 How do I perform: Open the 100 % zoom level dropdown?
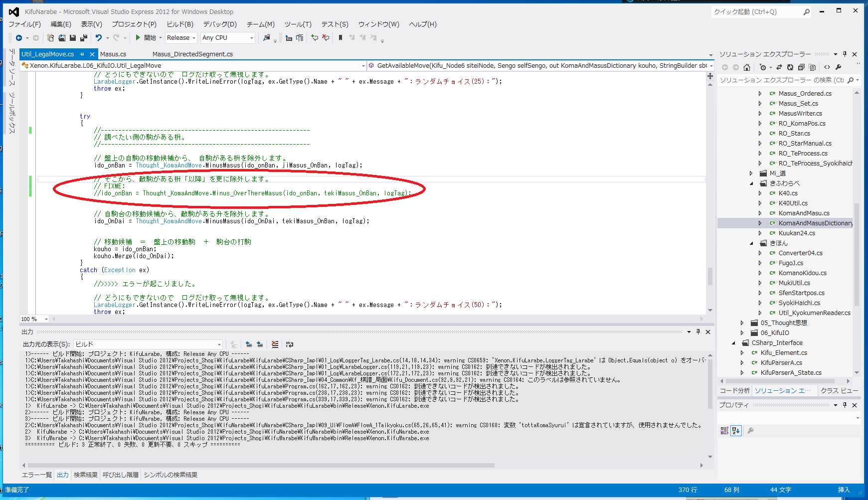pyautogui.click(x=34, y=319)
